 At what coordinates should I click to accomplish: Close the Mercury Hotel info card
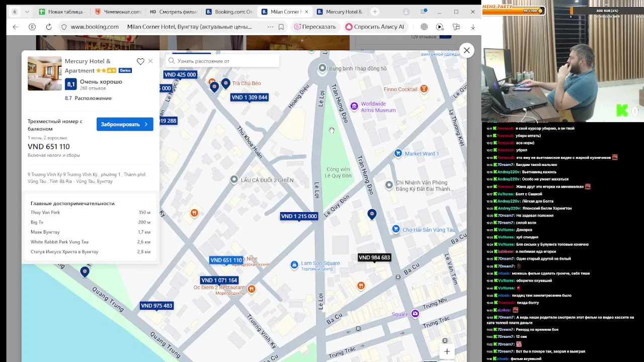pos(150,61)
